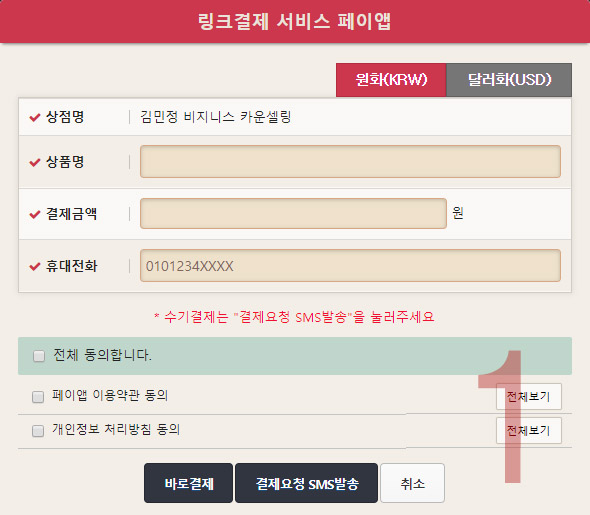Open 전체보기 for 페이앱 이용약관
This screenshot has width=590, height=515.
click(529, 397)
